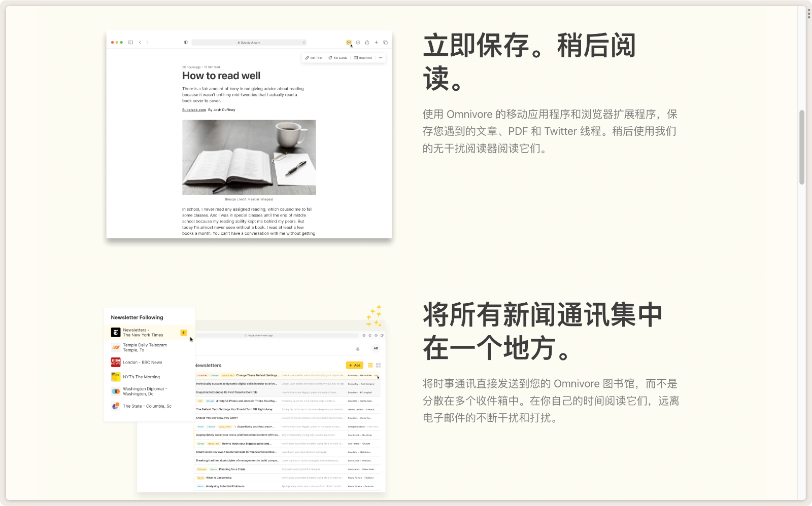Open the more options menu on the article toolbar

click(x=381, y=58)
